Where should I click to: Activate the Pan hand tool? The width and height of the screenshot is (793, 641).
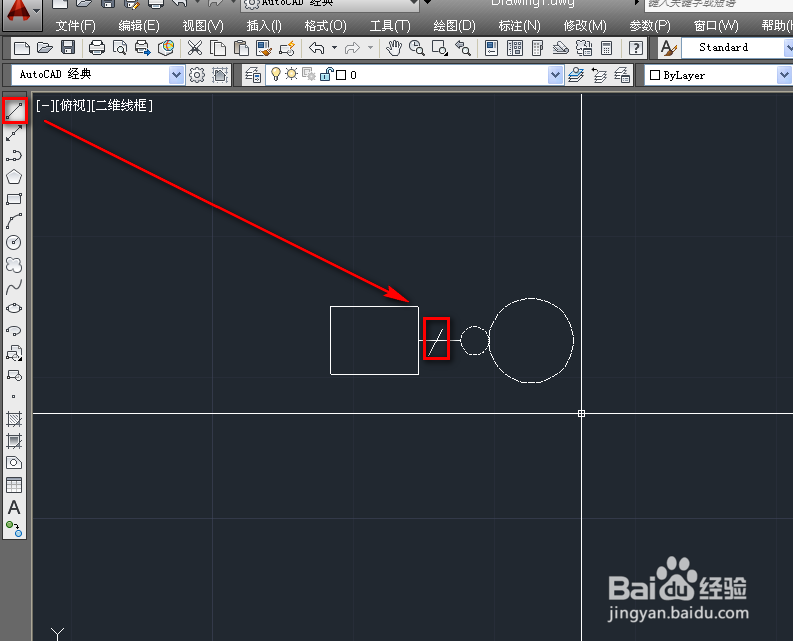tap(393, 49)
